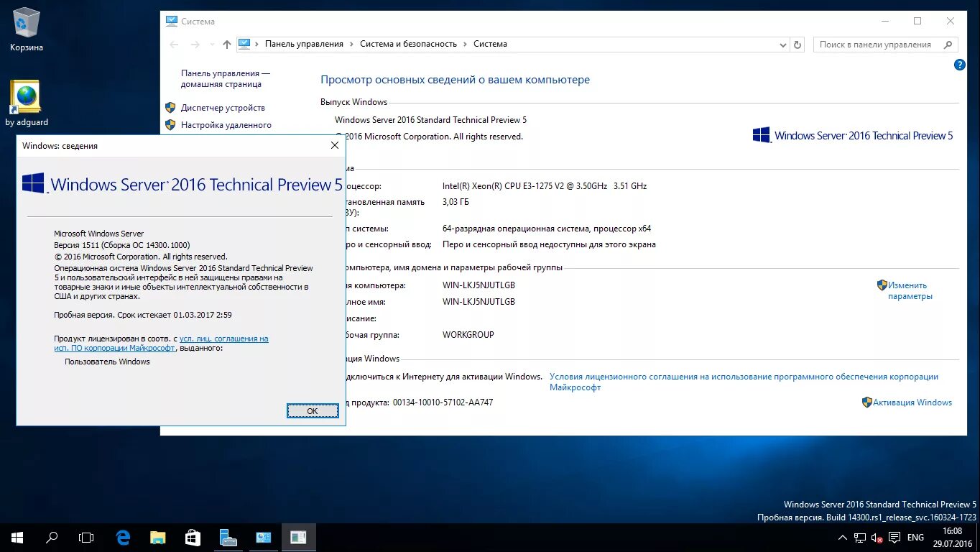Click 'Изменить параметры' link

(x=910, y=290)
